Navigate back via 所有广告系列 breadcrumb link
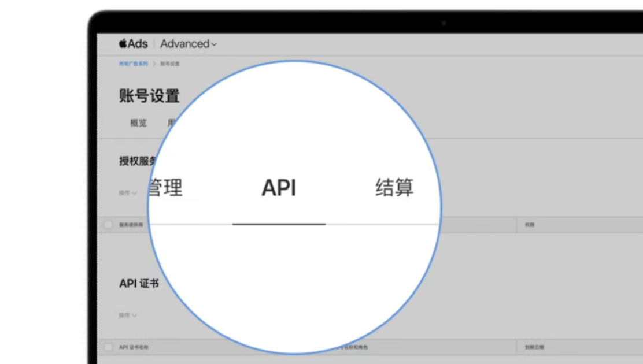This screenshot has height=364, width=643. (132, 64)
